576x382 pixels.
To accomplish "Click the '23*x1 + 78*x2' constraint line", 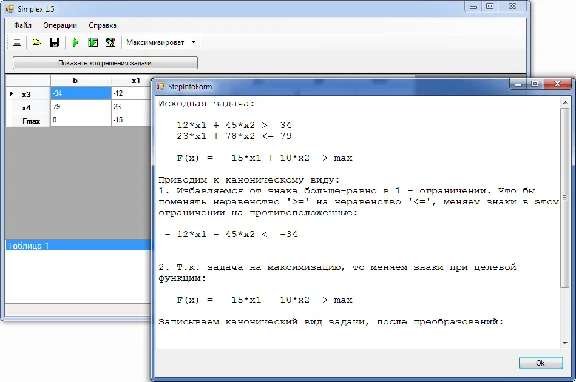I will coord(234,136).
